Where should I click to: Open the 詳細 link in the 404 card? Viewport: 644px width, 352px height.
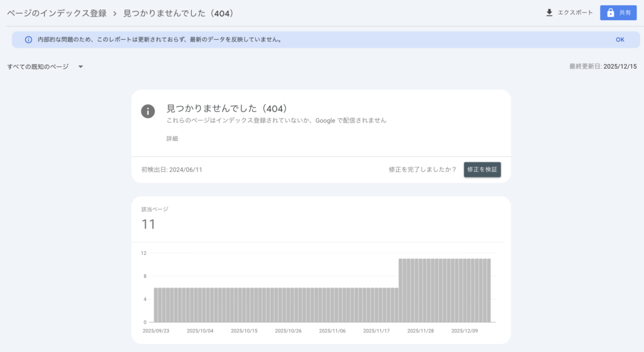coord(172,139)
